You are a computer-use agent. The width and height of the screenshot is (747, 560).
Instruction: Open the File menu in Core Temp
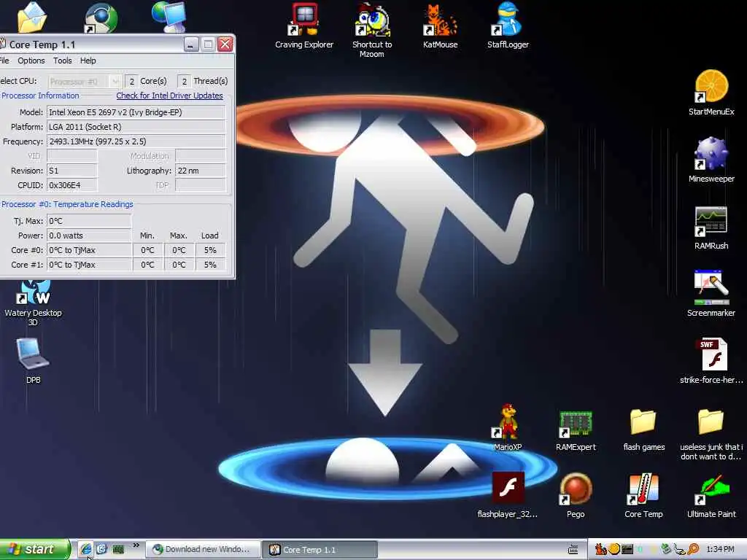tap(4, 61)
